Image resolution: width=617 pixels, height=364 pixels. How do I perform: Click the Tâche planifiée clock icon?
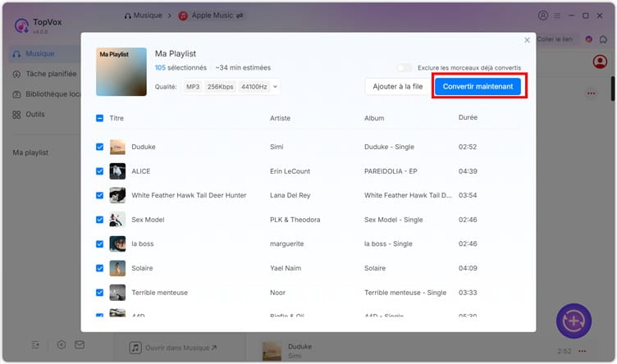[16, 74]
